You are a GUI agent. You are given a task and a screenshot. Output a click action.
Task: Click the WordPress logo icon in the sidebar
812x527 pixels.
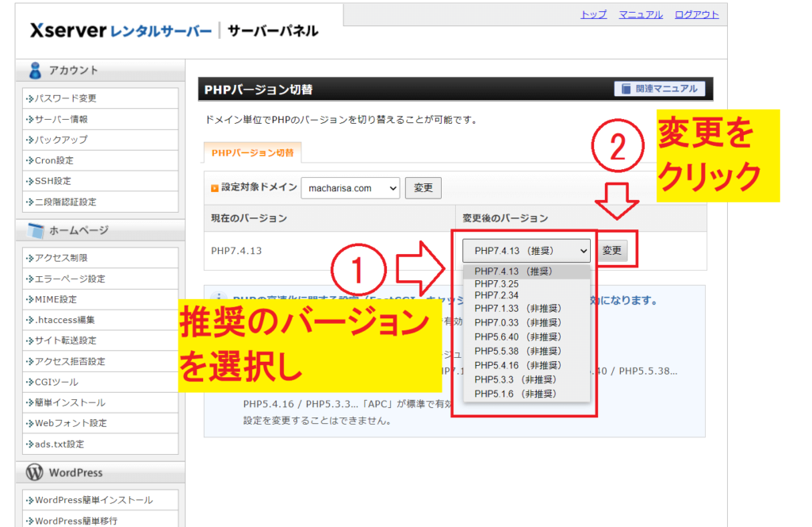(35, 472)
